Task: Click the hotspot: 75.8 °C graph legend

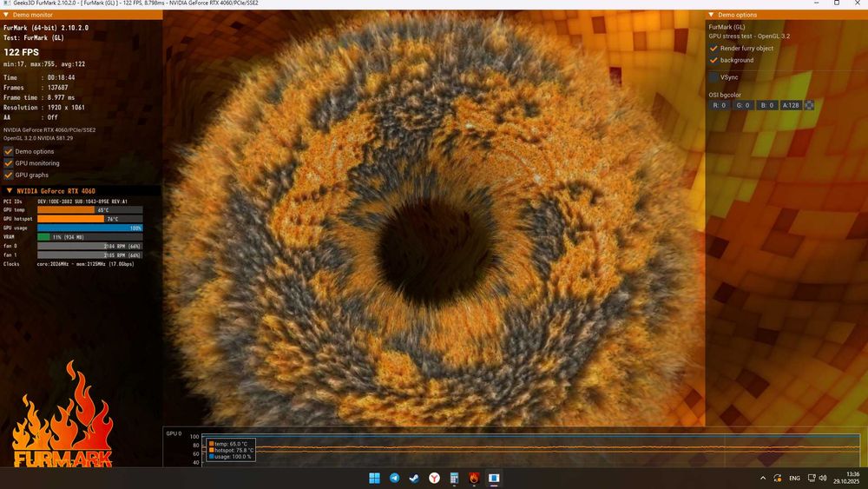Action: pos(231,450)
